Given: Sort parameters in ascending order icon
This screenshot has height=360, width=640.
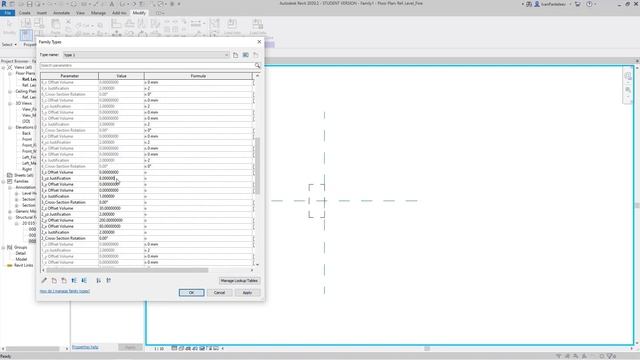Looking at the screenshot, I should (98, 280).
